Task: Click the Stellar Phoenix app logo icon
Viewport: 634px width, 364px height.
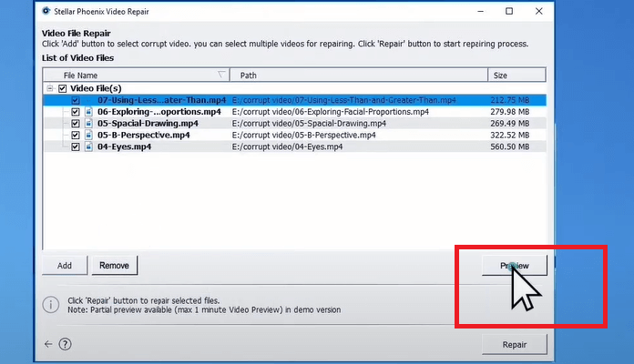Action: click(x=46, y=11)
